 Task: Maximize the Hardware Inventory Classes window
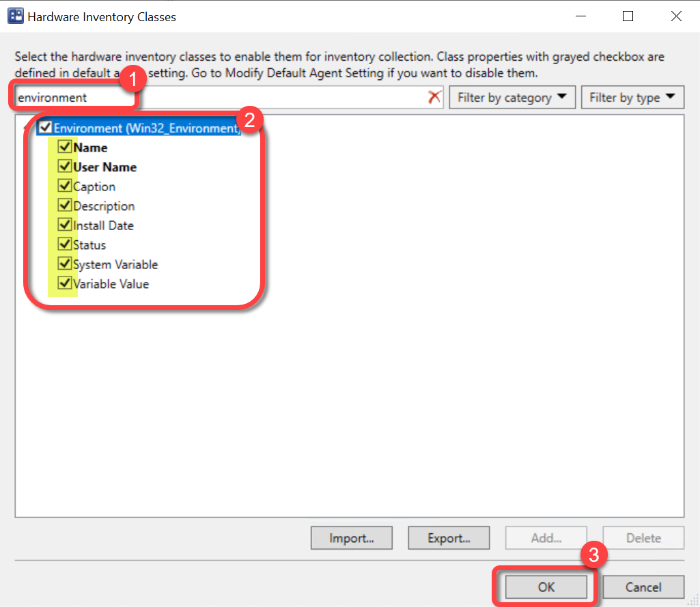coord(628,16)
